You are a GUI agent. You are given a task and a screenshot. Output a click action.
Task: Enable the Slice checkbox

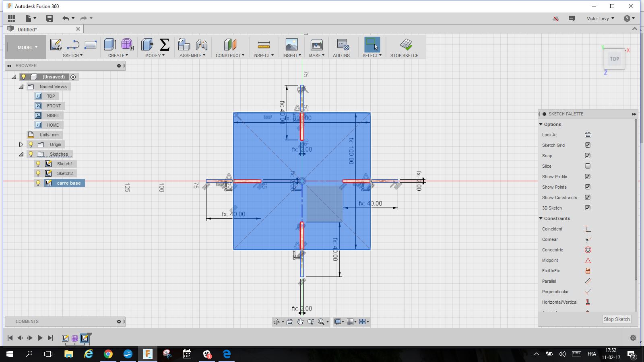coord(588,166)
